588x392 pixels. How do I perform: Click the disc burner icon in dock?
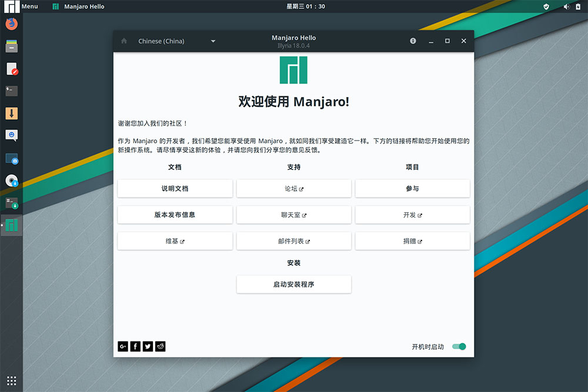coord(11,180)
